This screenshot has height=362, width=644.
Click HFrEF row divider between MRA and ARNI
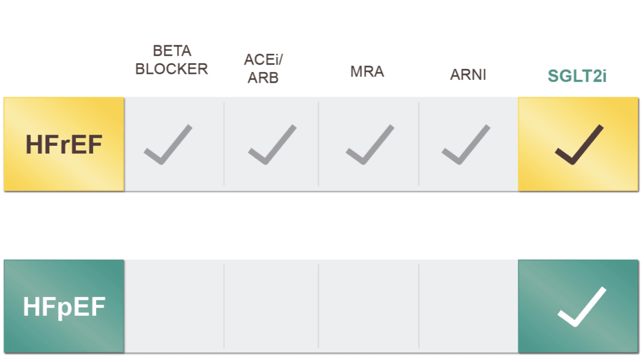pyautogui.click(x=419, y=144)
